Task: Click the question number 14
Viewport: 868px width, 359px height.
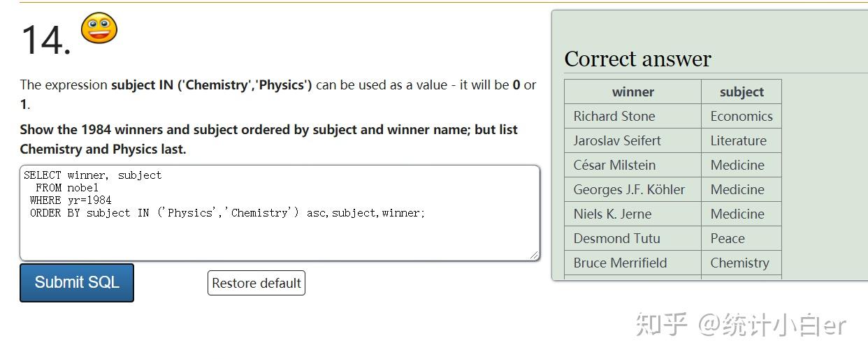Action: point(46,40)
